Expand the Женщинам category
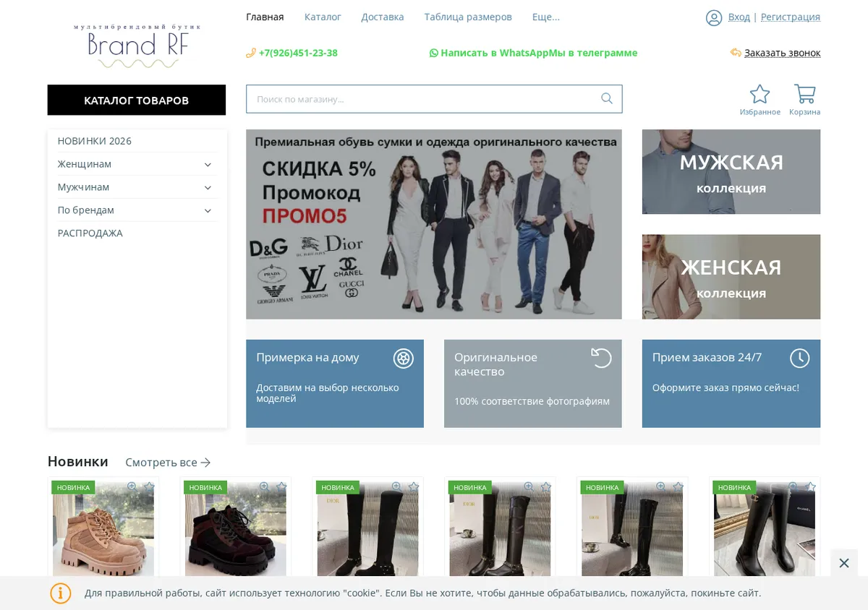Viewport: 868px width, 610px height. [x=208, y=165]
